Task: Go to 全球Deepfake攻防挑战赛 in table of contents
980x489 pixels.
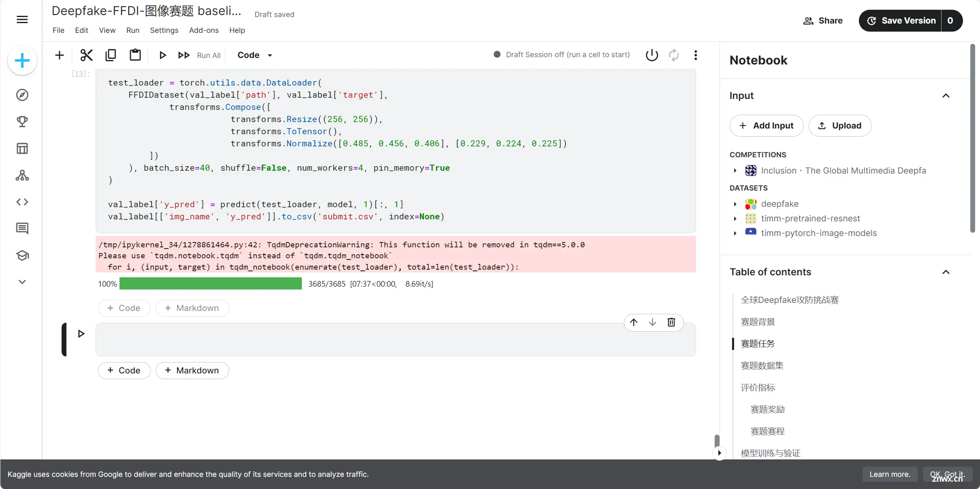Action: [x=790, y=300]
